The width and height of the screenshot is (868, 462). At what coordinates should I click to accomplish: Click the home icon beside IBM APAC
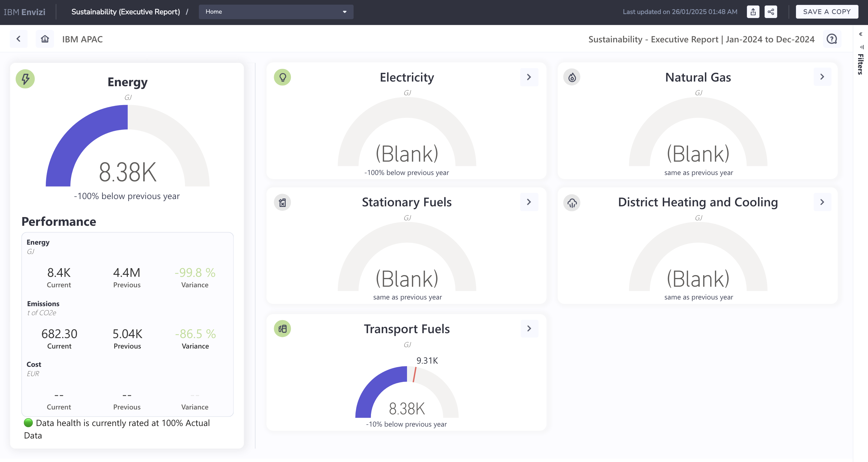[x=45, y=39]
